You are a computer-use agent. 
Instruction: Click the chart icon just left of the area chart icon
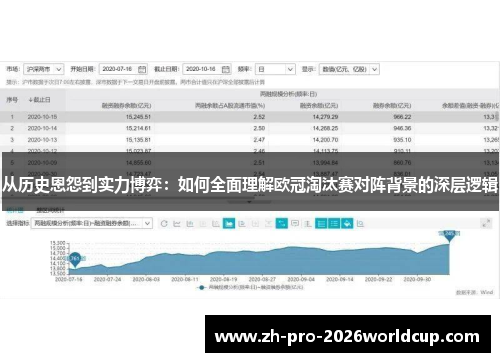click(x=216, y=223)
